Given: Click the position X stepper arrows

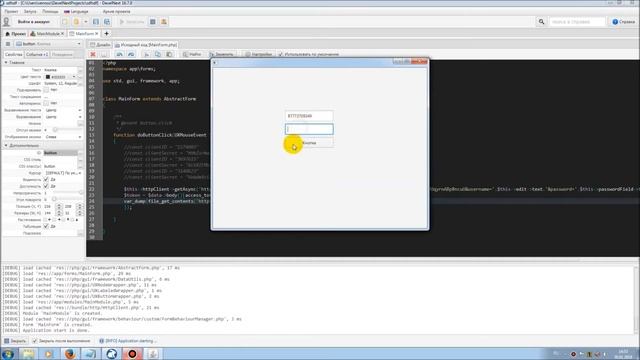Looking at the screenshot, I should 59,207.
